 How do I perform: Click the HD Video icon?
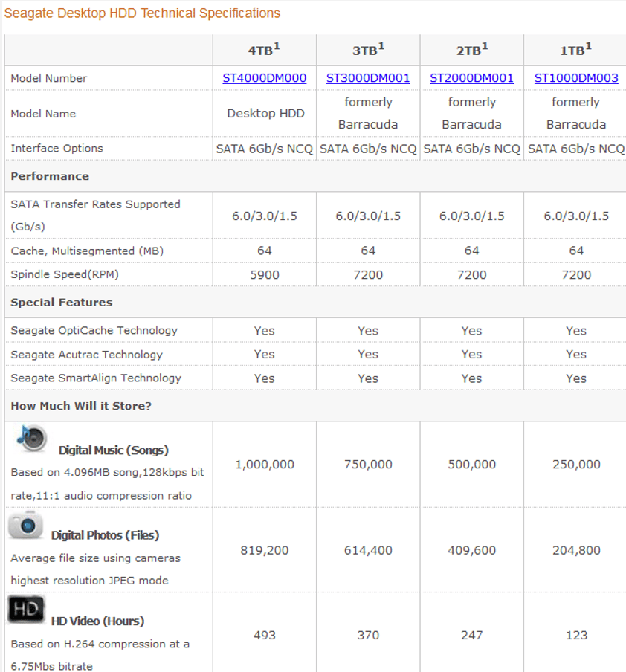[x=26, y=610]
